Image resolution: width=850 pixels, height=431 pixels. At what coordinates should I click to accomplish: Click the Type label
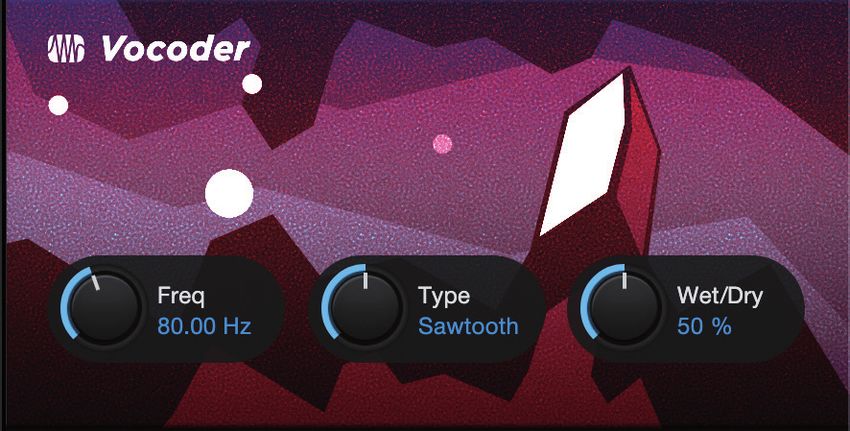pos(444,296)
